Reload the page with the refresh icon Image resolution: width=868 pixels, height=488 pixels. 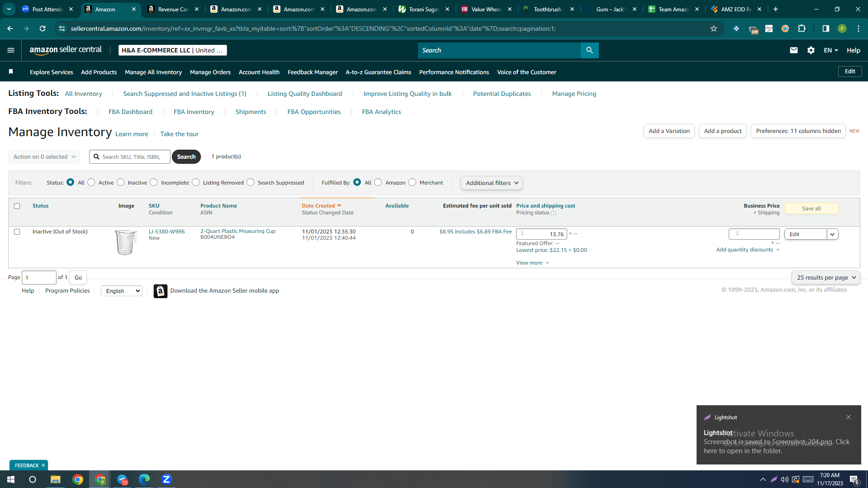[x=43, y=28]
